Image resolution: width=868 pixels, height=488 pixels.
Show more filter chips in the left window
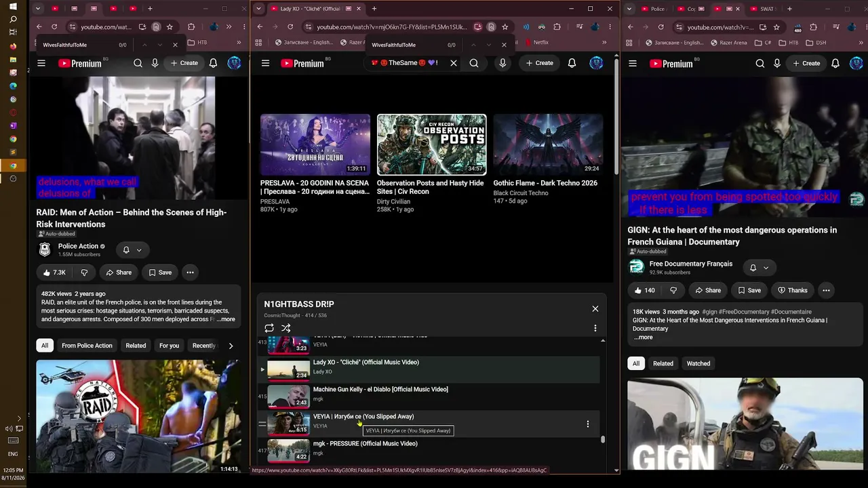(x=231, y=346)
